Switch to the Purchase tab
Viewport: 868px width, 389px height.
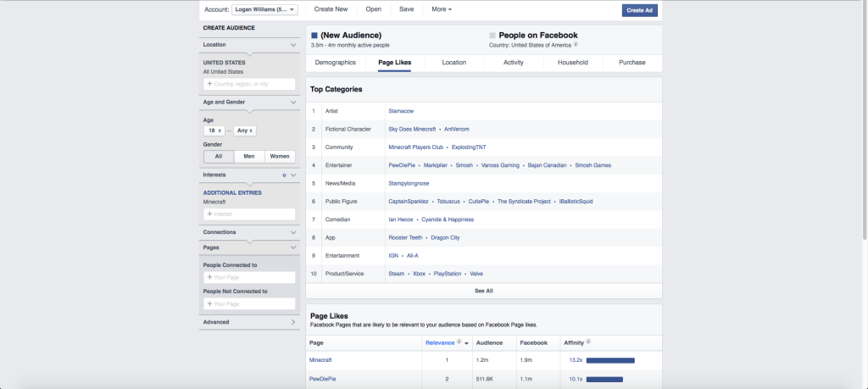[632, 63]
